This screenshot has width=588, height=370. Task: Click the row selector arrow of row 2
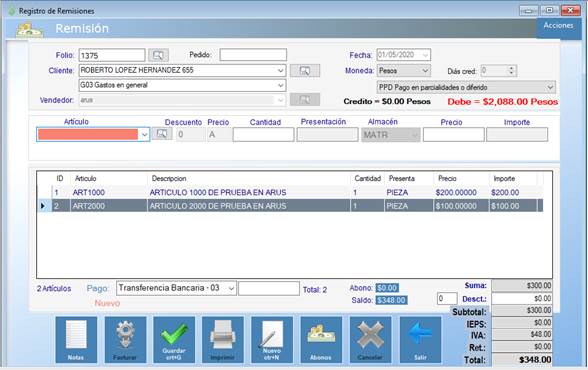point(43,206)
